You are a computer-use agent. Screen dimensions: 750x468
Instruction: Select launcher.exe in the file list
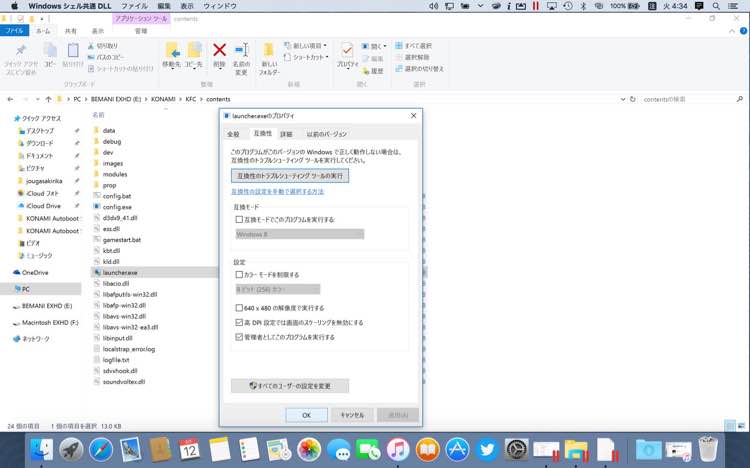[x=120, y=272]
